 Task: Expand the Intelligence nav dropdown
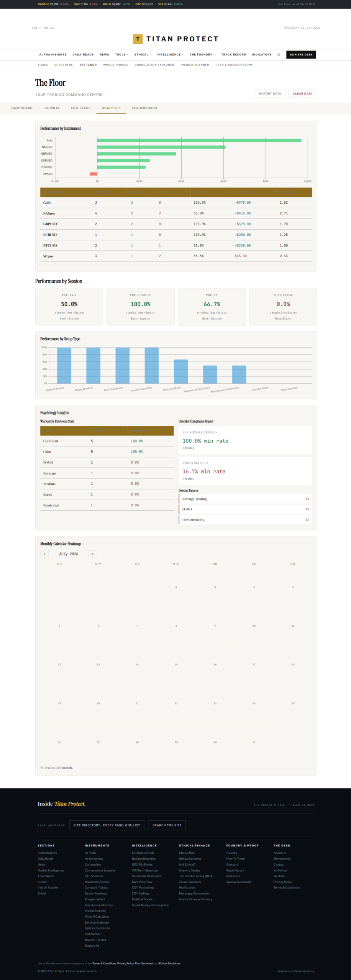(170, 55)
